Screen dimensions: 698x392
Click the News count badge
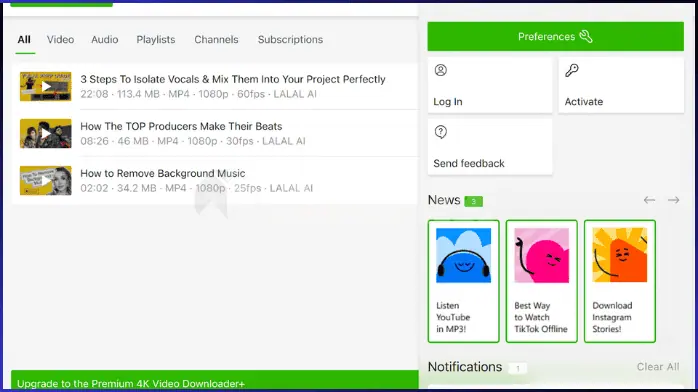pos(473,202)
